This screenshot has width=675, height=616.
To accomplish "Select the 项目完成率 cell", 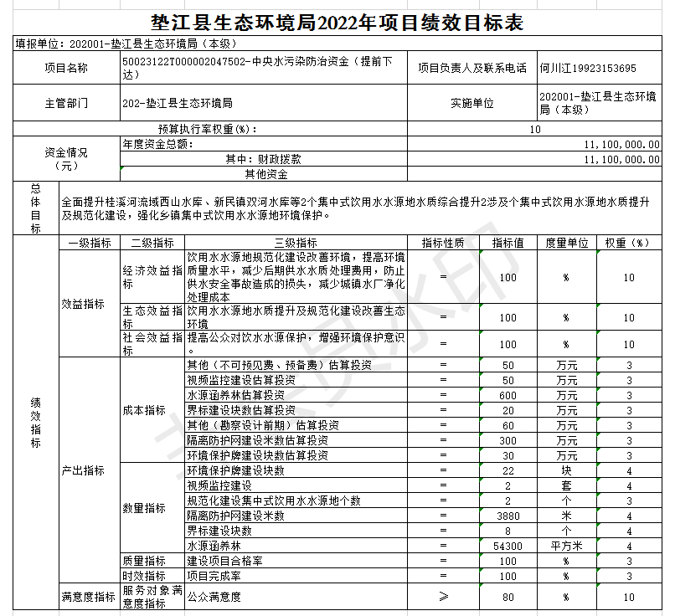I will (x=296, y=576).
